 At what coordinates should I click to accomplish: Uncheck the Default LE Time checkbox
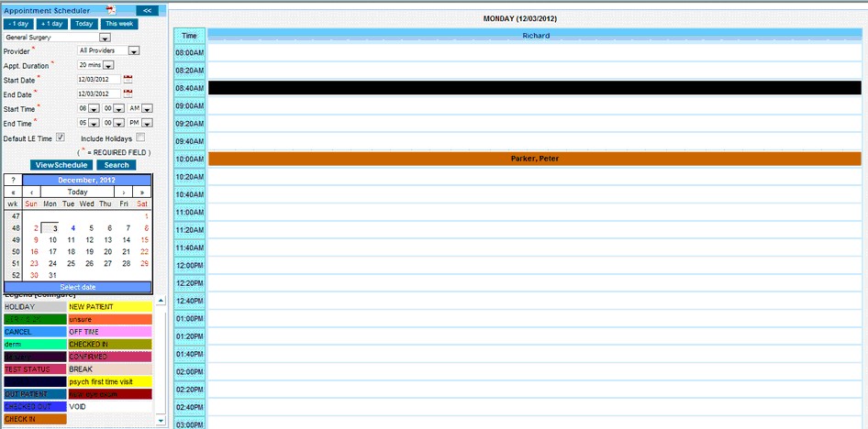[61, 137]
